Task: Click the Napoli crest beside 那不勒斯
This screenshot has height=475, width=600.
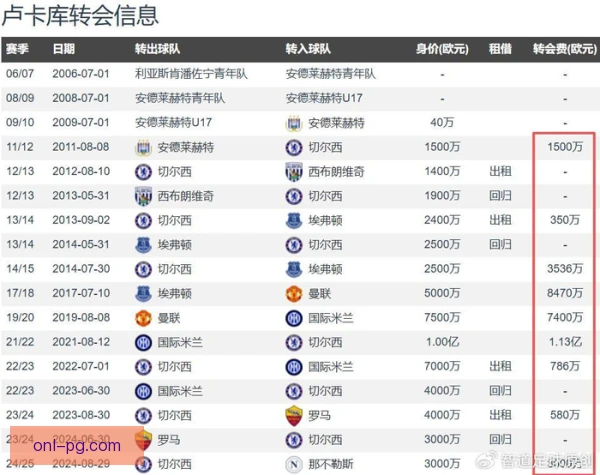Action: [294, 464]
